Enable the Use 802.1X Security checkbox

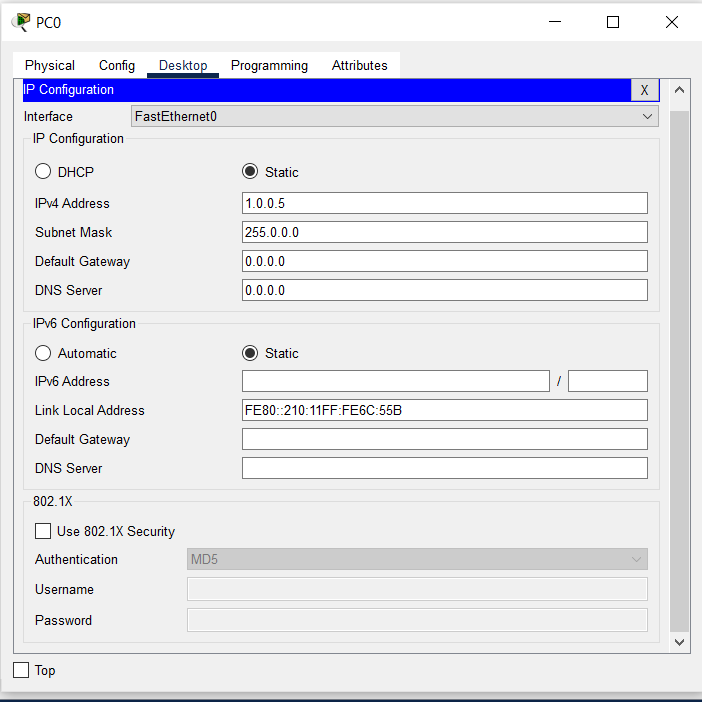click(x=43, y=531)
